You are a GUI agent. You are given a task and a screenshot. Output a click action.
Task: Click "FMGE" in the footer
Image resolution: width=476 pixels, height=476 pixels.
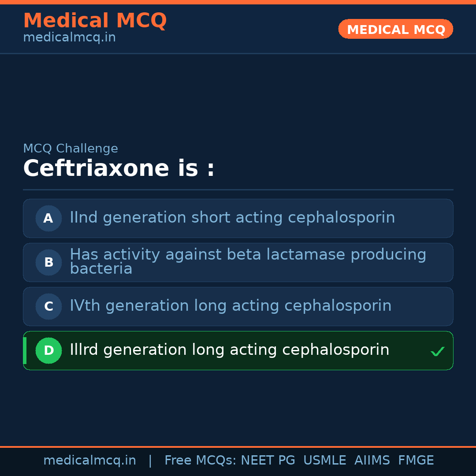(416, 461)
